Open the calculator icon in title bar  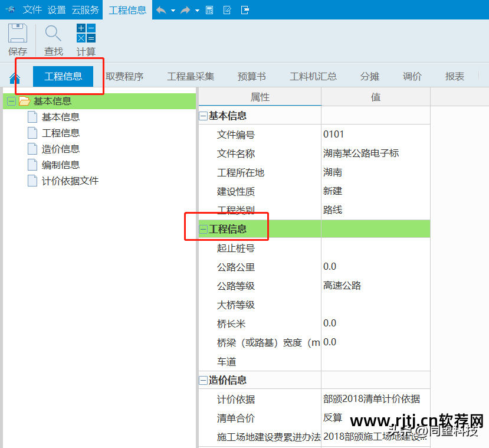(209, 10)
